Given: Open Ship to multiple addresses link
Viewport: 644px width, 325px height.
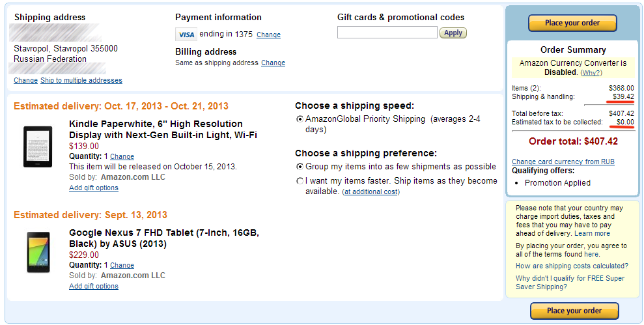Looking at the screenshot, I should pyautogui.click(x=81, y=81).
